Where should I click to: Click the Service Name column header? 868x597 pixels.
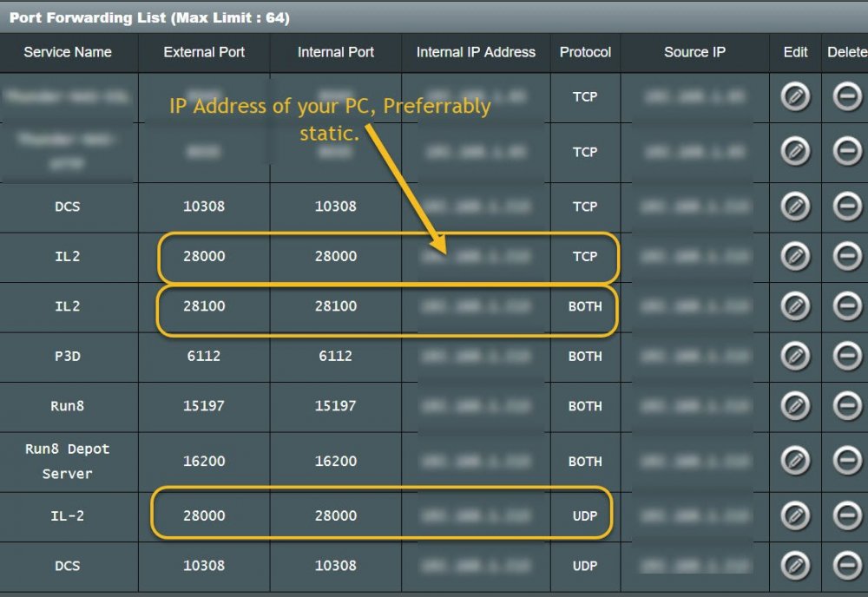[x=68, y=52]
